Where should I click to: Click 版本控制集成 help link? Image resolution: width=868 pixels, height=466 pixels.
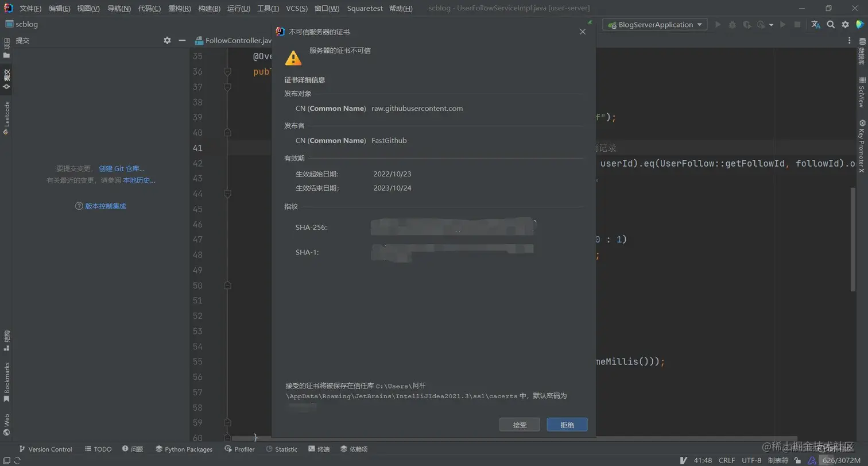click(x=106, y=206)
